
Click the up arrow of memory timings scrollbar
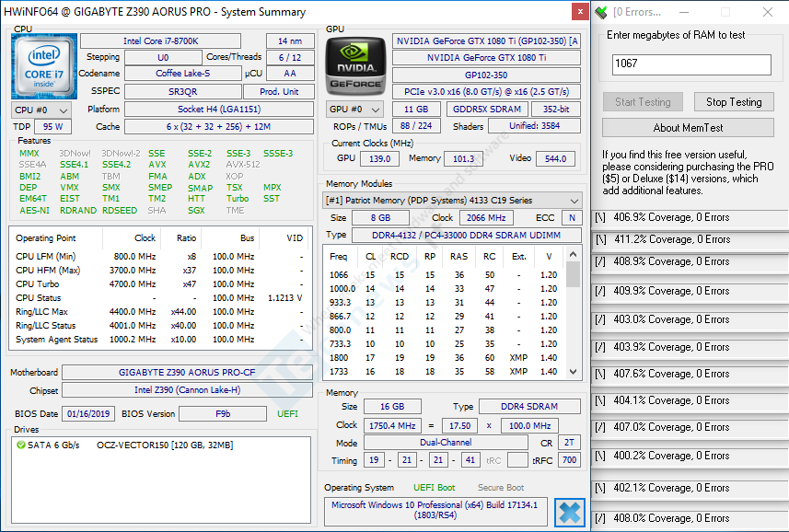pyautogui.click(x=574, y=252)
